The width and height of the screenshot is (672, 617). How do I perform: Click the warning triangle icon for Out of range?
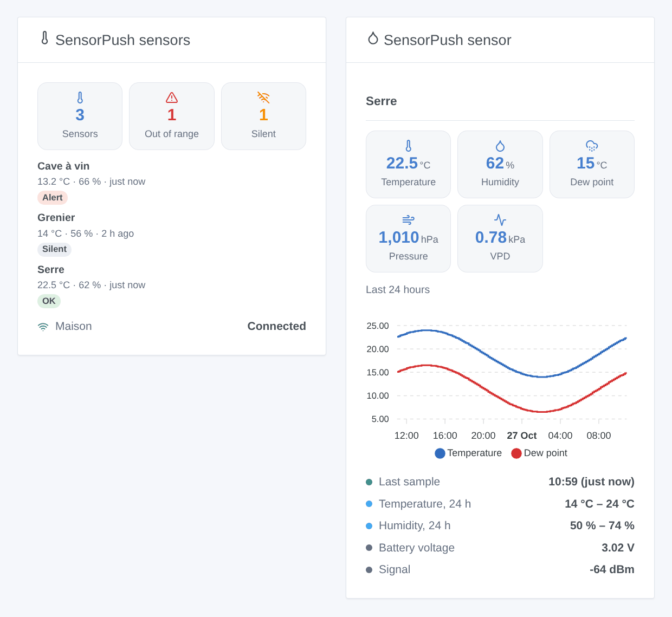point(172,98)
